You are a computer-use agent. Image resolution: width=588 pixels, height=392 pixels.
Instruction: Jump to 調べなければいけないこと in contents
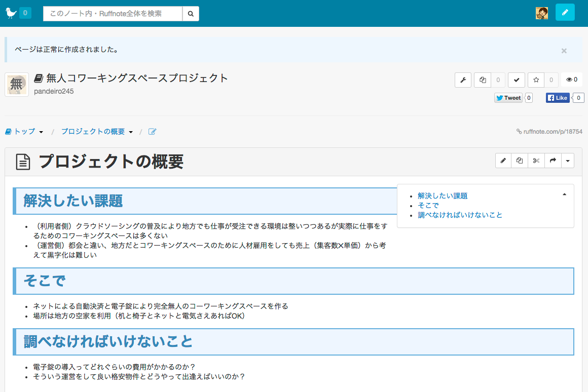click(x=460, y=215)
